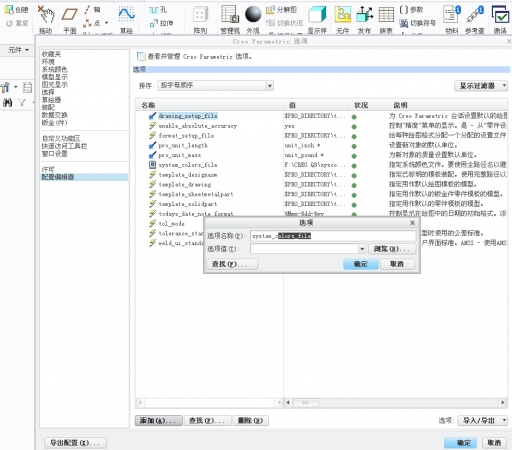Open 系统颜色 options page
This screenshot has width=512, height=450.
[x=55, y=69]
